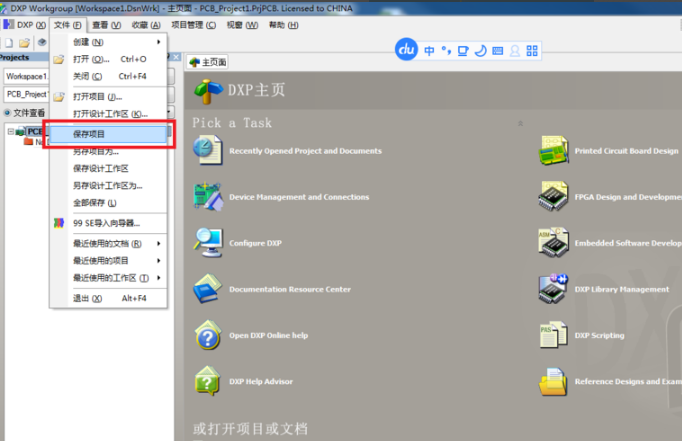Viewport: 682px width, 441px height.
Task: Open the 帮助 (H) menu
Action: 284,25
